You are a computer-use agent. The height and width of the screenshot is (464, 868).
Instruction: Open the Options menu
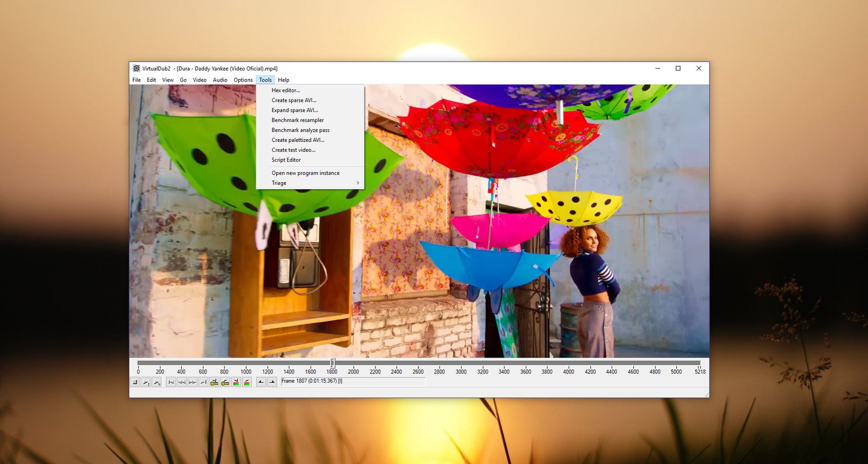[x=243, y=80]
